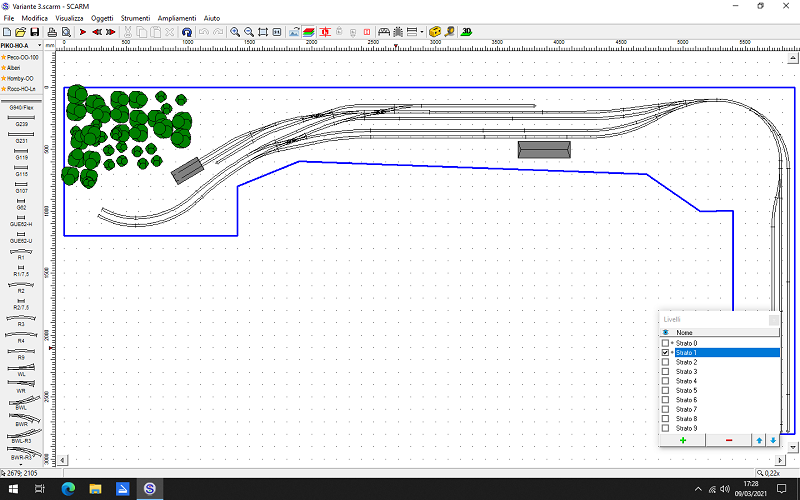Move layer up with blue arrow
The image size is (800, 500).
click(759, 440)
